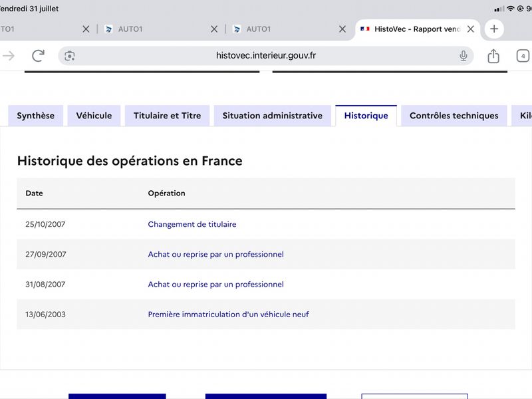
Task: Click the Changement de titulaire operation
Action: pyautogui.click(x=192, y=224)
